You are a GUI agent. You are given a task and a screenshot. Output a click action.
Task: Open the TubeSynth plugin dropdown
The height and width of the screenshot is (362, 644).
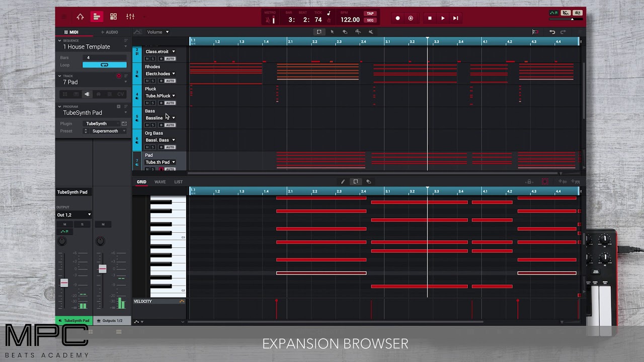(101, 124)
